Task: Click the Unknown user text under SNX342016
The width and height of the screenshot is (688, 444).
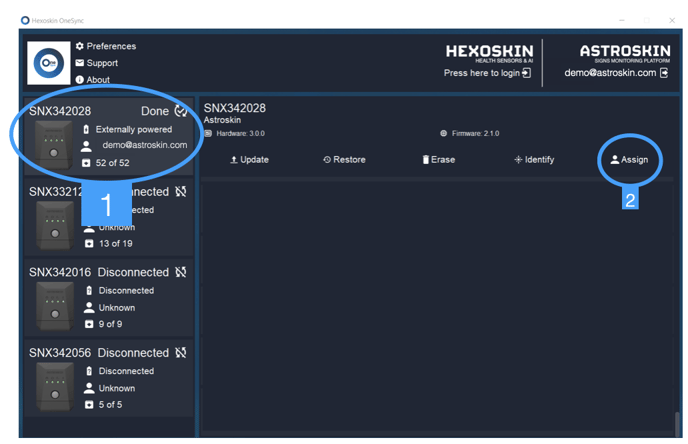Action: (x=117, y=308)
